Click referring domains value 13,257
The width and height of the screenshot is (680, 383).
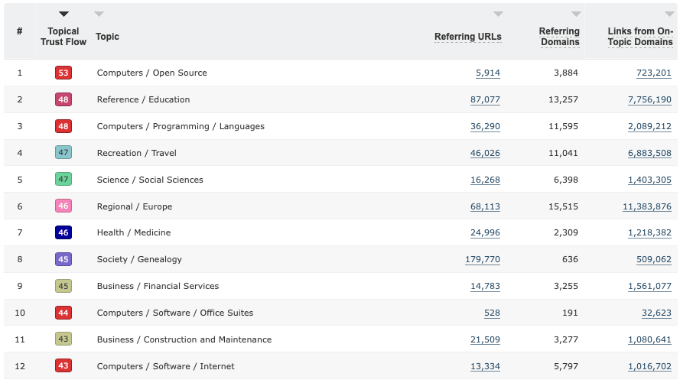563,100
